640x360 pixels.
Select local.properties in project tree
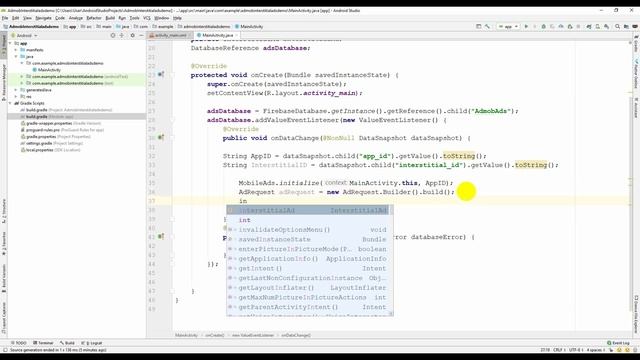pos(50,150)
